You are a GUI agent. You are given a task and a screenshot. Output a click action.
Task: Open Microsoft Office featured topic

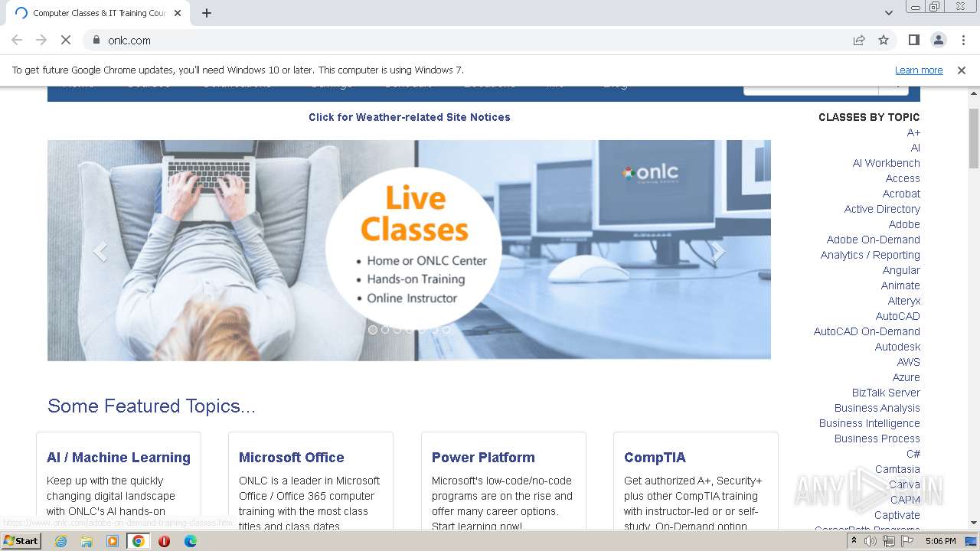[x=292, y=458]
